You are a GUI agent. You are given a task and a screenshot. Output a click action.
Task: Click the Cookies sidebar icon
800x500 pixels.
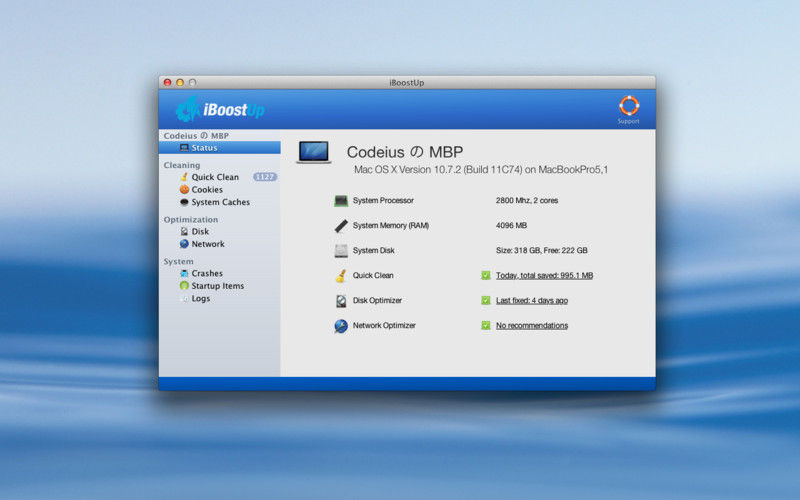tap(184, 189)
